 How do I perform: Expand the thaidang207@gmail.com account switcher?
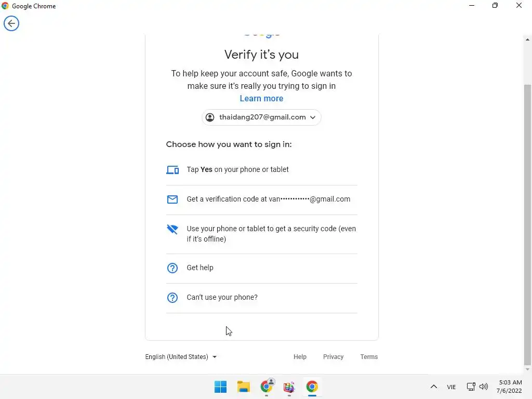[x=261, y=117]
